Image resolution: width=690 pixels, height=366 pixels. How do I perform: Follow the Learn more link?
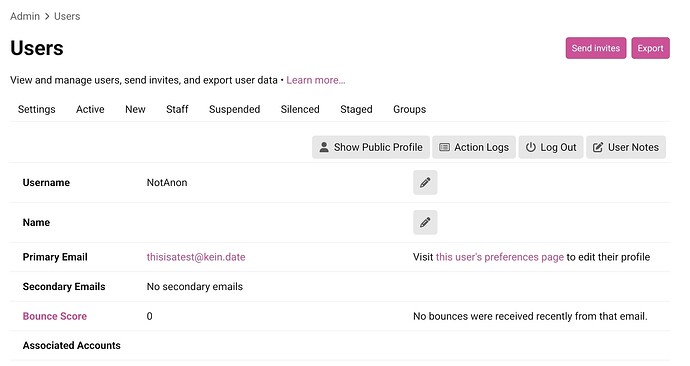[316, 80]
